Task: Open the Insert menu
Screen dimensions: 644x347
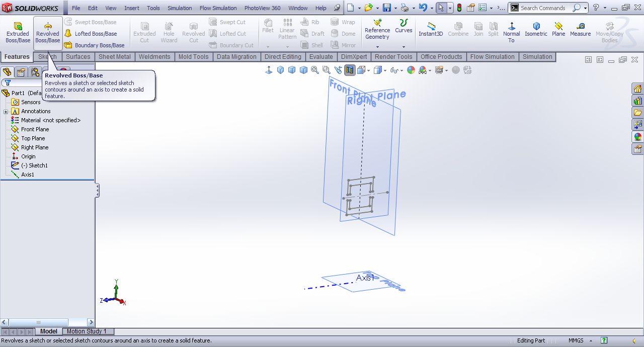Action: point(132,8)
